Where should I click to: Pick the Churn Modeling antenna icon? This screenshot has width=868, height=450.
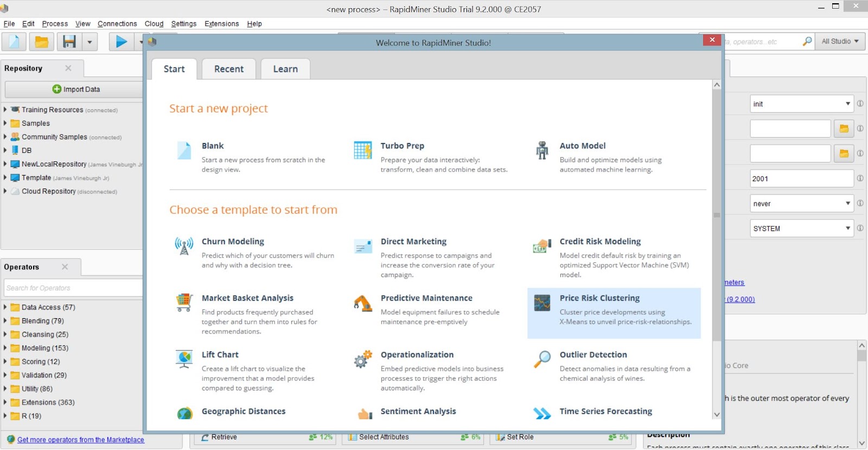click(184, 246)
